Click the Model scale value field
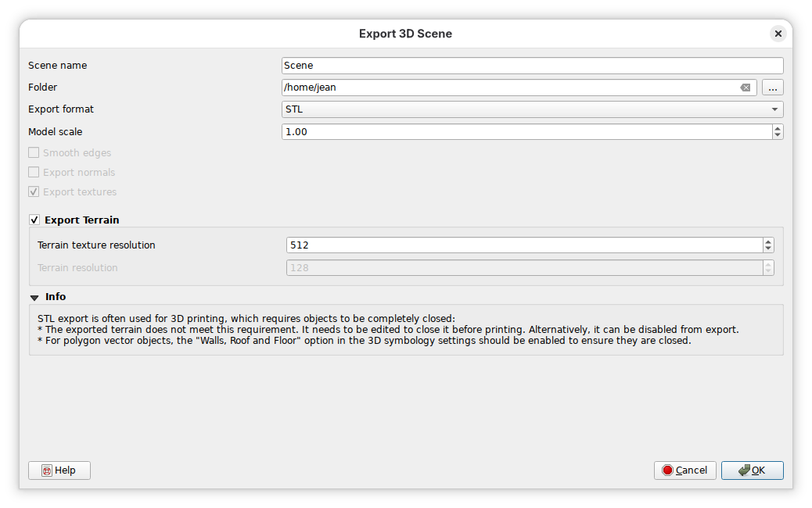 click(526, 132)
